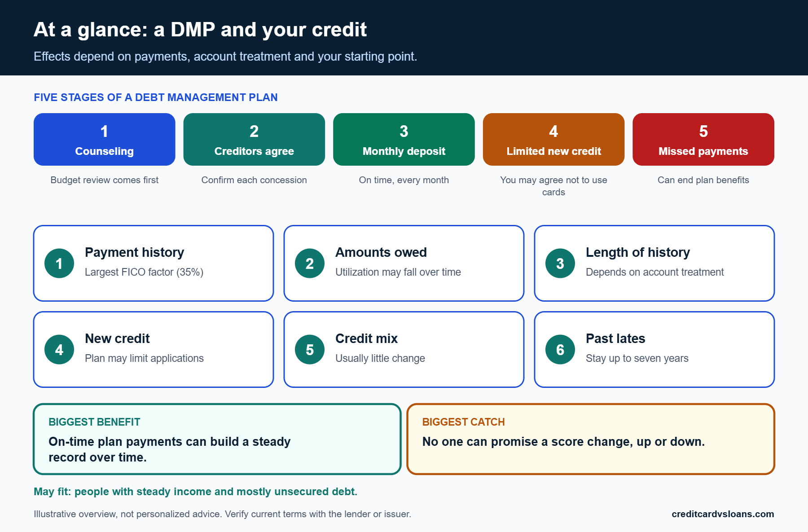Click 'Budget review comes first' caption

(104, 180)
